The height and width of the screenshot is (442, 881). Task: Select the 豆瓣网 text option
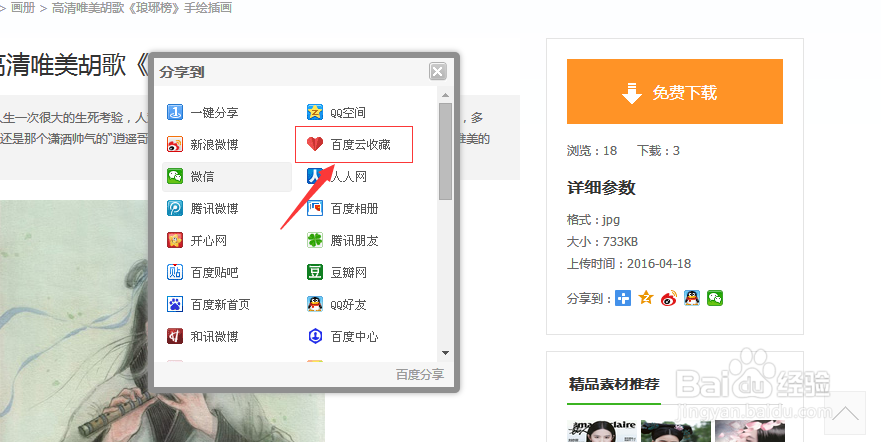[348, 273]
